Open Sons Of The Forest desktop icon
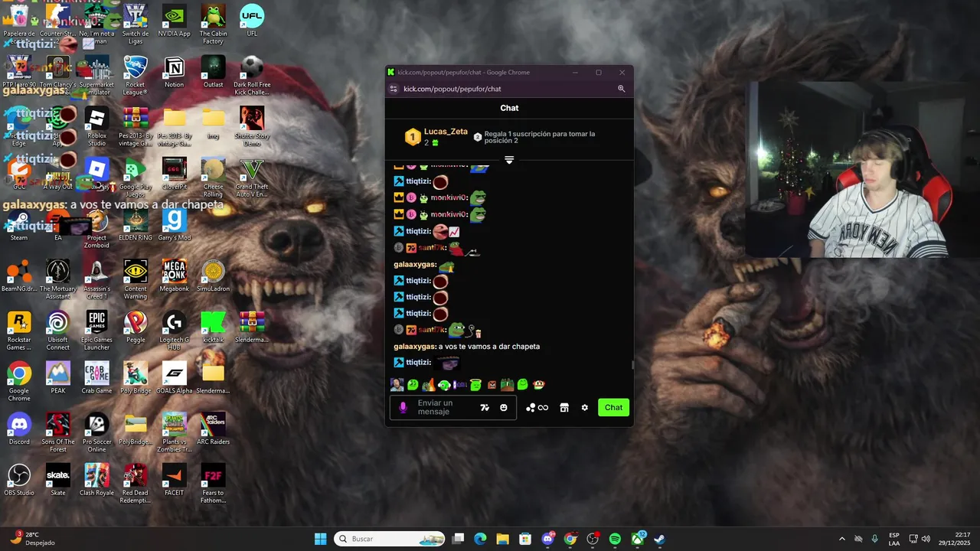The height and width of the screenshot is (551, 980). click(58, 432)
